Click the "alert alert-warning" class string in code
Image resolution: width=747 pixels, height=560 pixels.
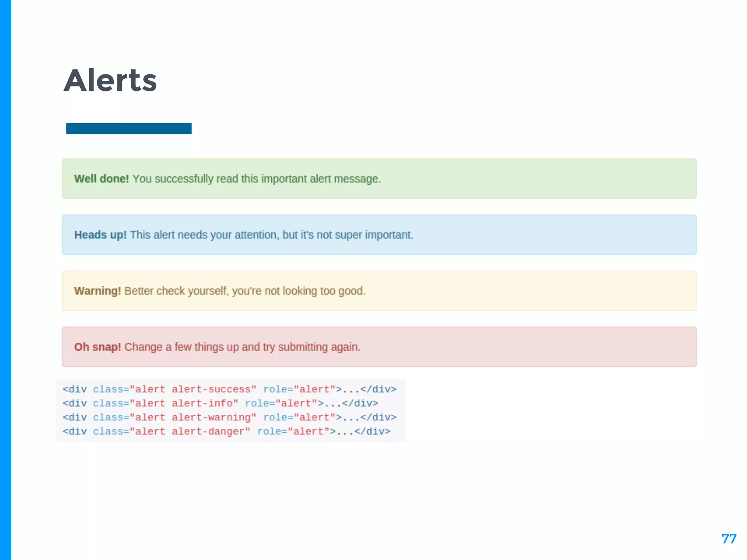coord(193,417)
